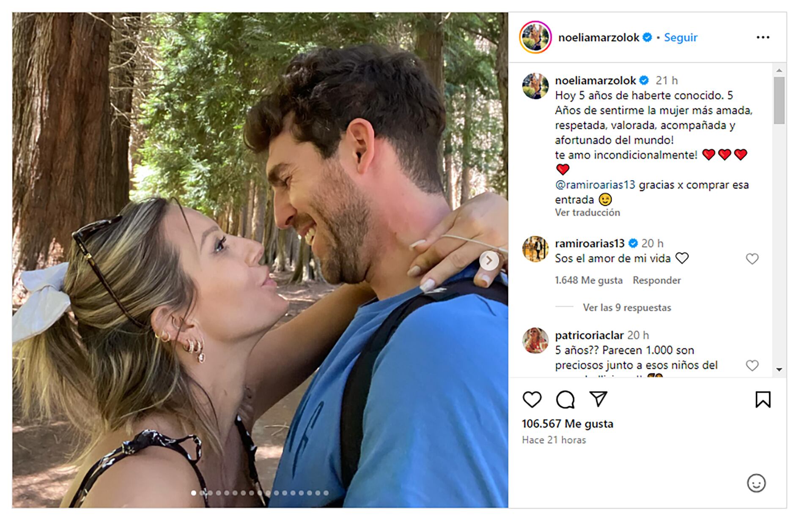Open the emoji picker smiley icon
The image size is (812, 522).
tap(756, 483)
